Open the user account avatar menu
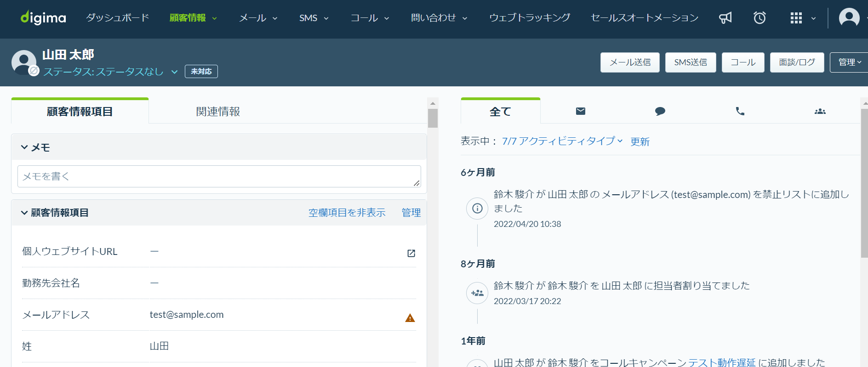This screenshot has height=367, width=868. [849, 18]
